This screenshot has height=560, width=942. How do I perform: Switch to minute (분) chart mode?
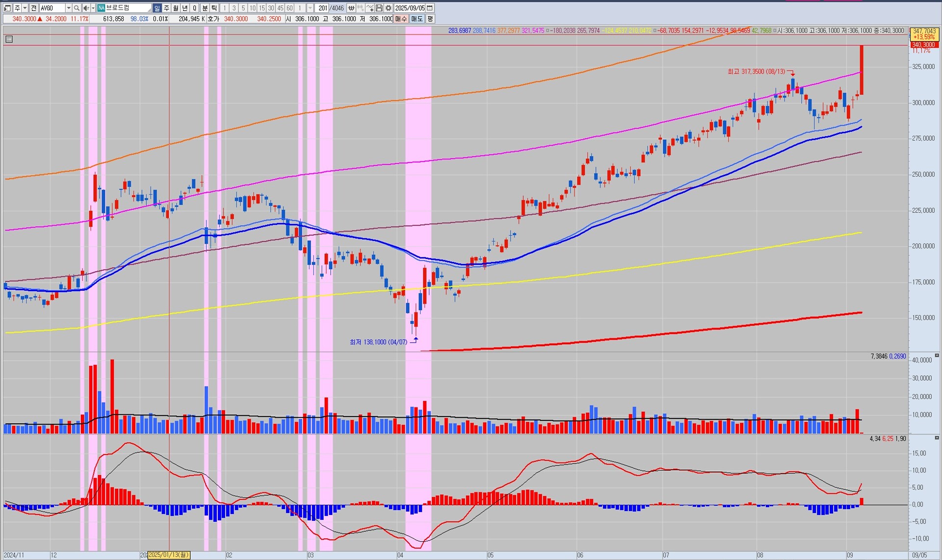[x=205, y=8]
